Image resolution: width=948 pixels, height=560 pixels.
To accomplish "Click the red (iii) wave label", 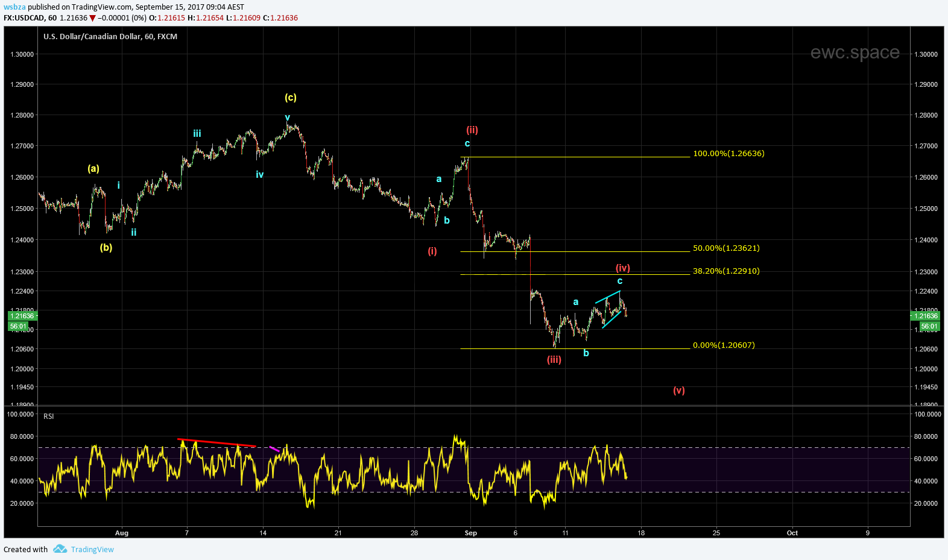I will tap(554, 360).
